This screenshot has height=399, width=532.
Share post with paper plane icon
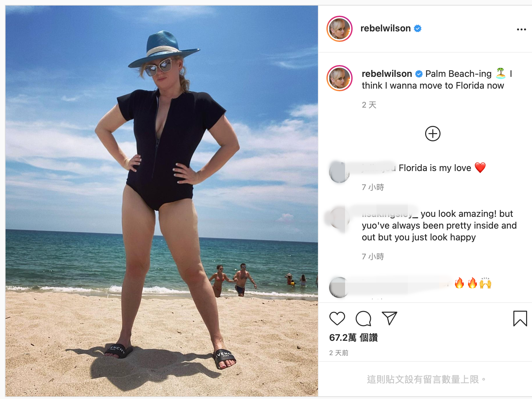tap(389, 318)
